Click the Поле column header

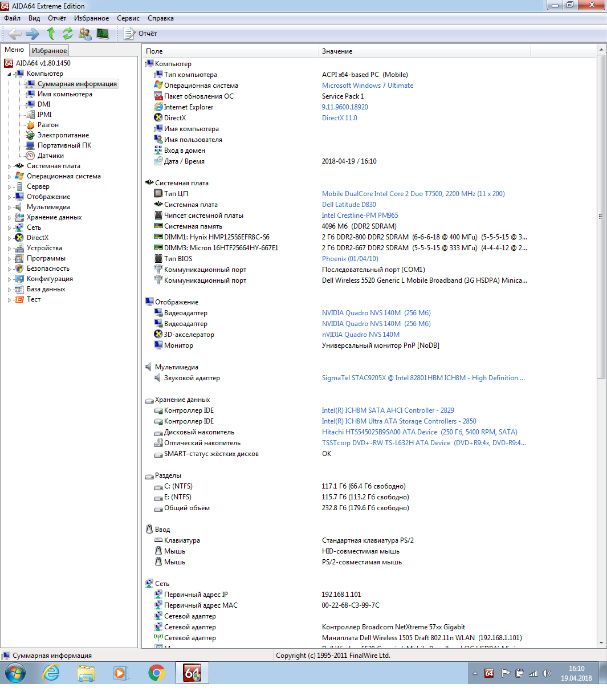[230, 51]
